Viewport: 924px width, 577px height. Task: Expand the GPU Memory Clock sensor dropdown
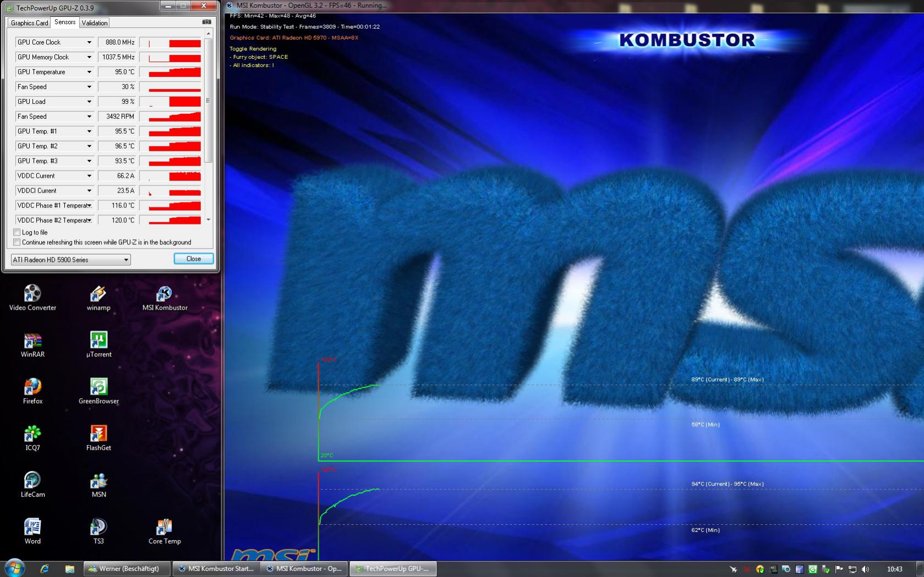coord(89,57)
